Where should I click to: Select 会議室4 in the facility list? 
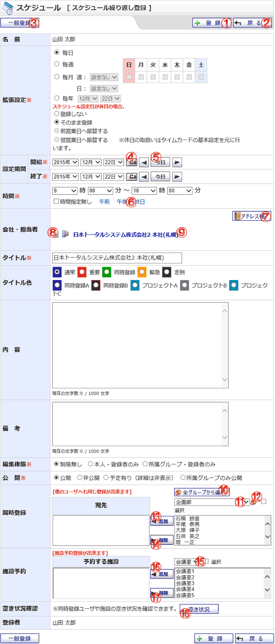click(x=185, y=589)
